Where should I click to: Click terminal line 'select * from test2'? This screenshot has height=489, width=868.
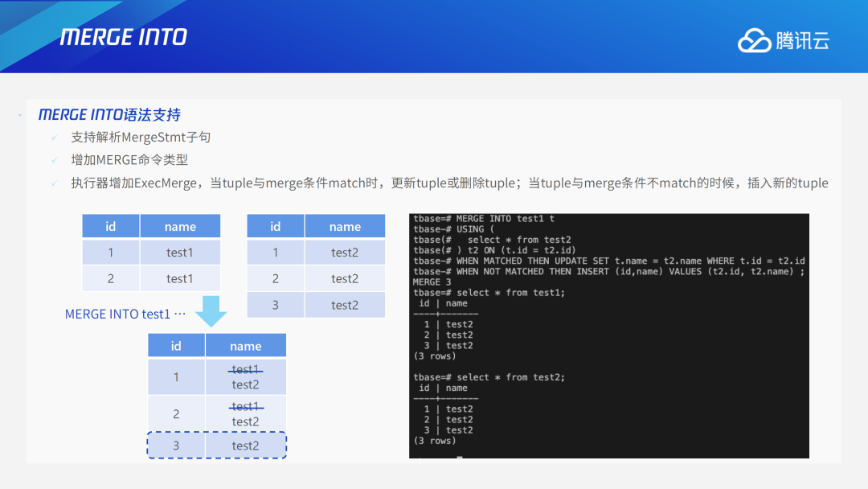(492, 240)
